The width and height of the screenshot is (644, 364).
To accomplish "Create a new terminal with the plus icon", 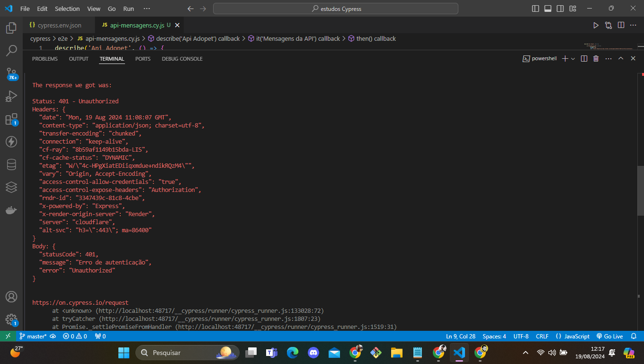I will click(565, 59).
